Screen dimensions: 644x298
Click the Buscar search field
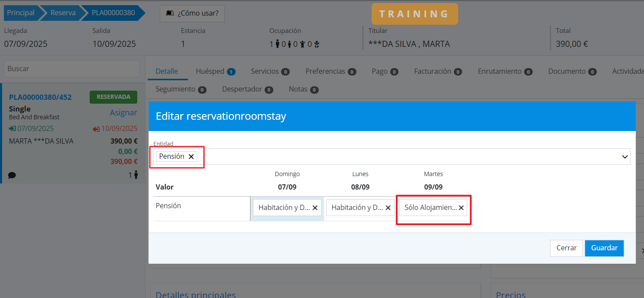click(x=72, y=69)
